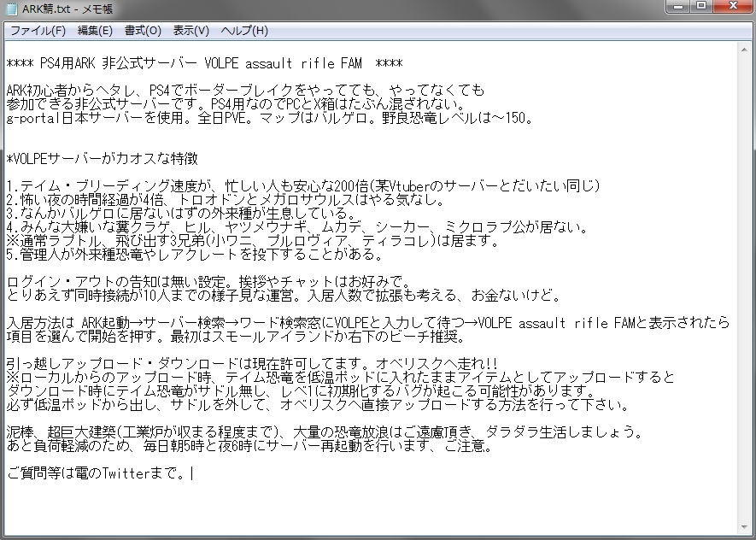Open the 表示(V) menu
This screenshot has height=540, width=756.
[x=191, y=31]
